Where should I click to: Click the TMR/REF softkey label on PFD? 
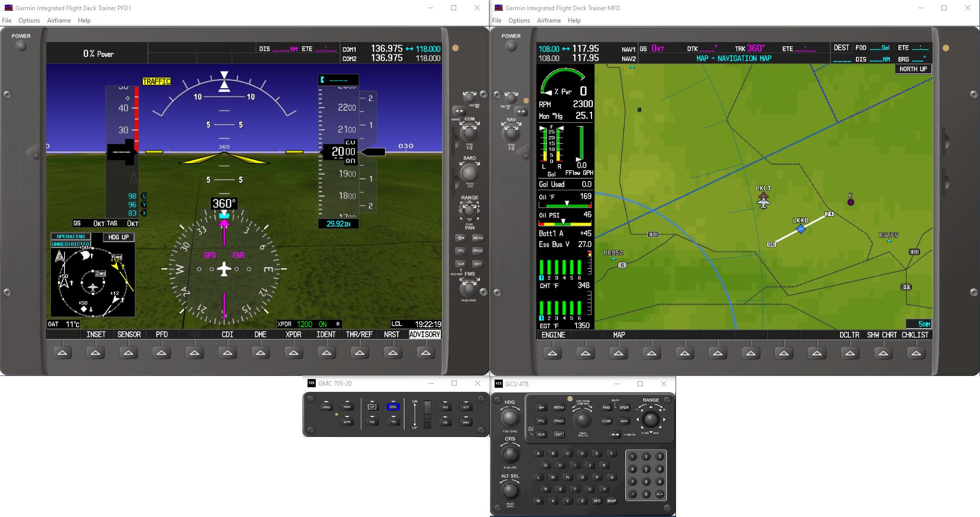coord(359,334)
